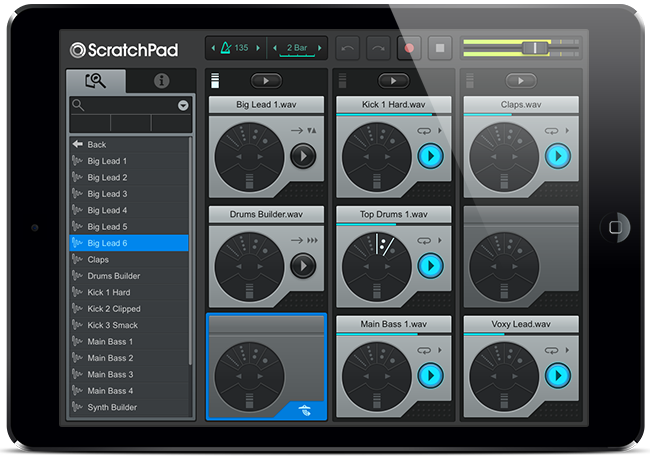Viewport: 650px width, 460px height.
Task: Click the Main Bass 1.wav scratch wheel
Action: coord(376,376)
